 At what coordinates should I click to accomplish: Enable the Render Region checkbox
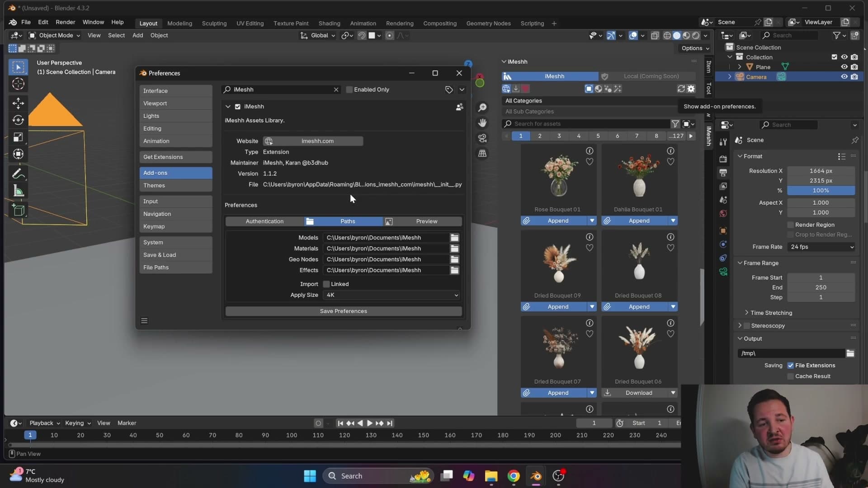[790, 225]
